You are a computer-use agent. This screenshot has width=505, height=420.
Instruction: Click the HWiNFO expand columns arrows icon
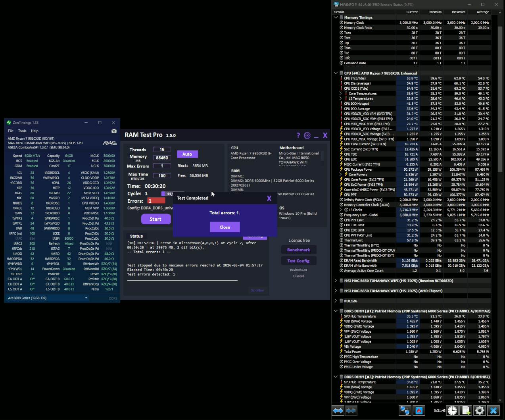click(x=338, y=410)
